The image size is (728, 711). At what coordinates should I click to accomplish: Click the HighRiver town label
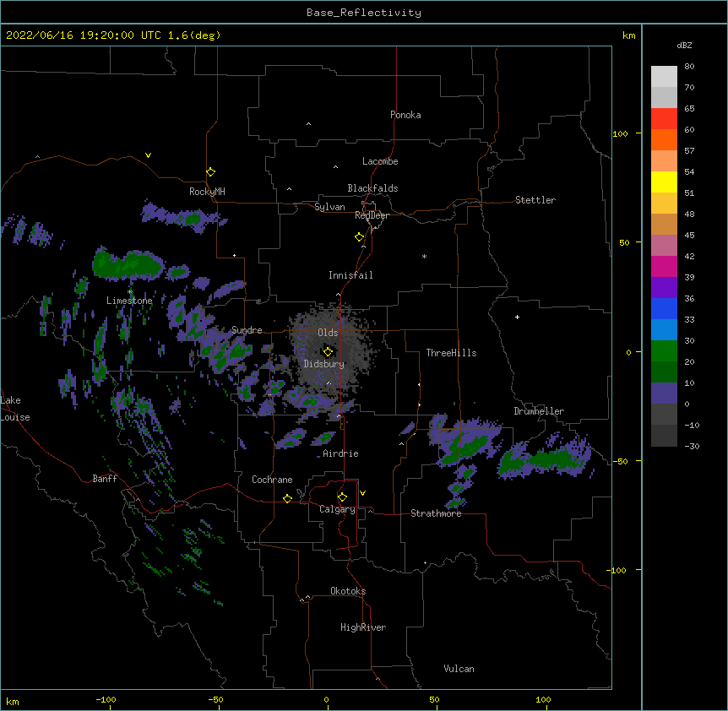[x=363, y=627]
